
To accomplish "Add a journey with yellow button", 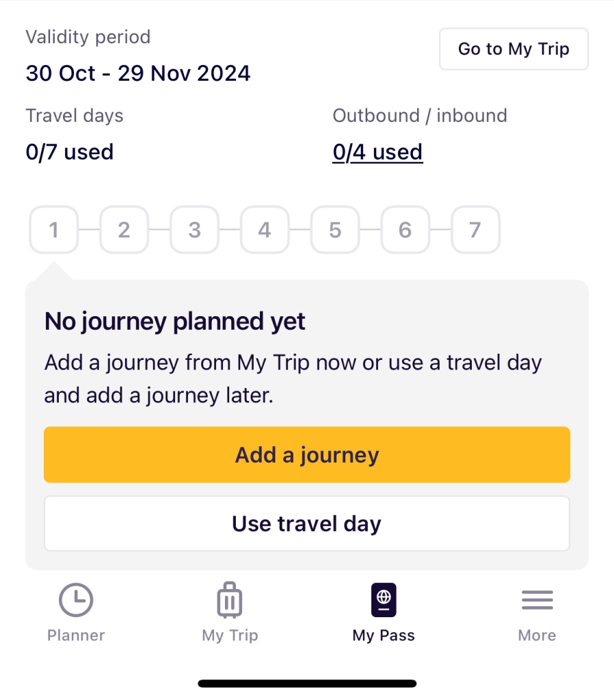I will pos(307,454).
